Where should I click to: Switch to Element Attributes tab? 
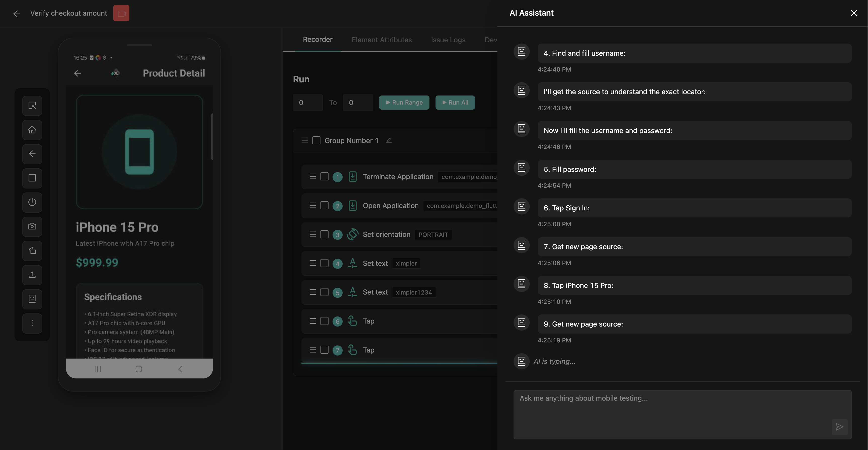tap(381, 40)
